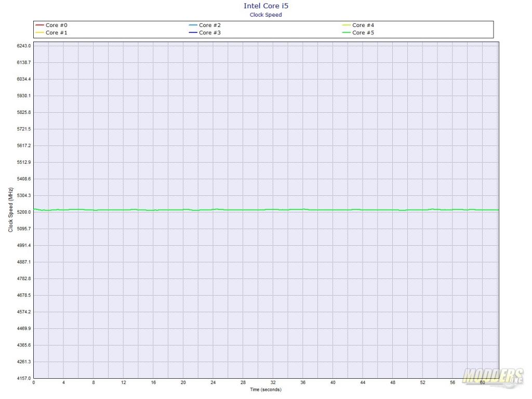532x399 pixels.
Task: Select the "Core #0" legend label
Action: point(56,25)
